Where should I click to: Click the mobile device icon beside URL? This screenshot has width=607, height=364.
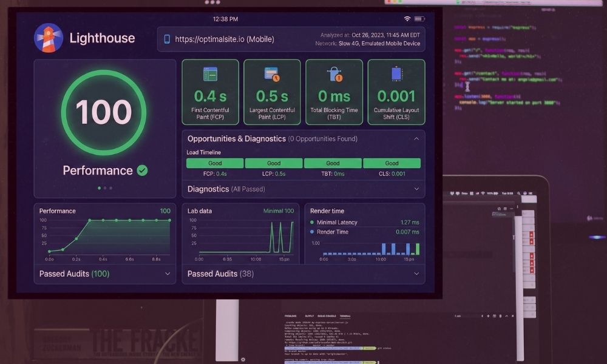(167, 39)
